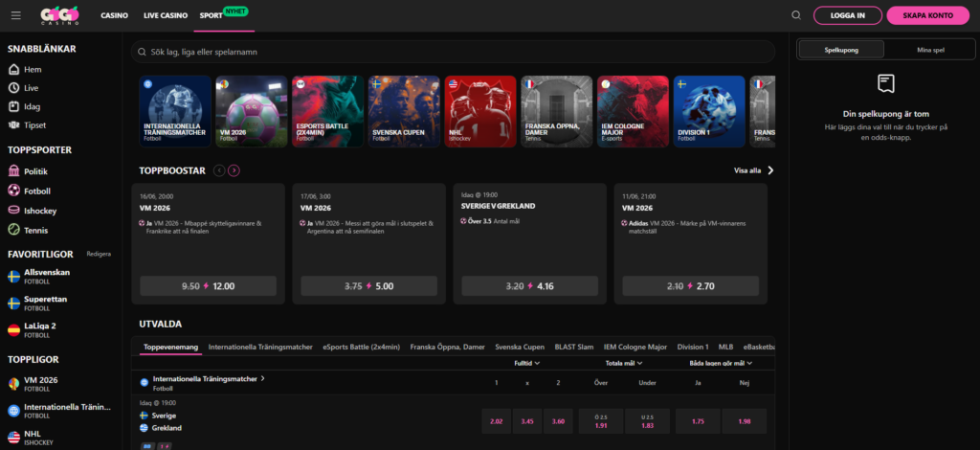This screenshot has width=980, height=450.
Task: Pick both teams score Ja 1.75
Action: (698, 421)
